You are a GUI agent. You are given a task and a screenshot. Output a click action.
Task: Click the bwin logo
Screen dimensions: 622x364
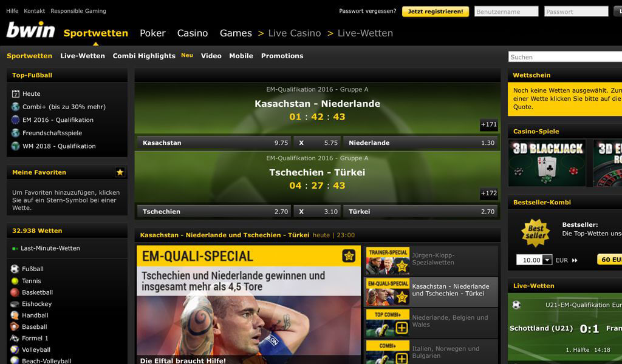click(x=30, y=30)
